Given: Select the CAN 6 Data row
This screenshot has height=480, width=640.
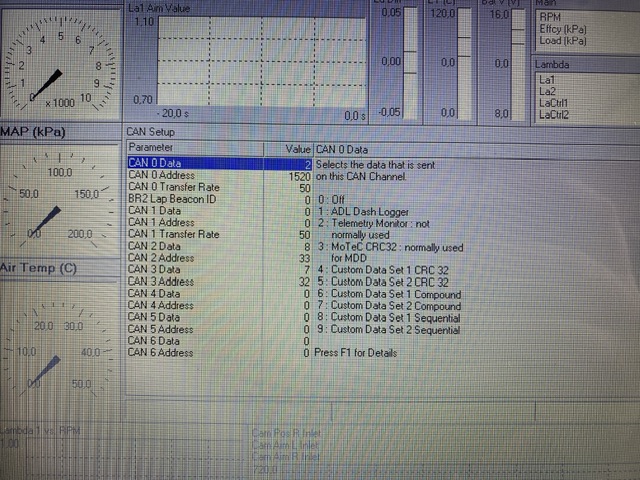Looking at the screenshot, I should (x=220, y=341).
